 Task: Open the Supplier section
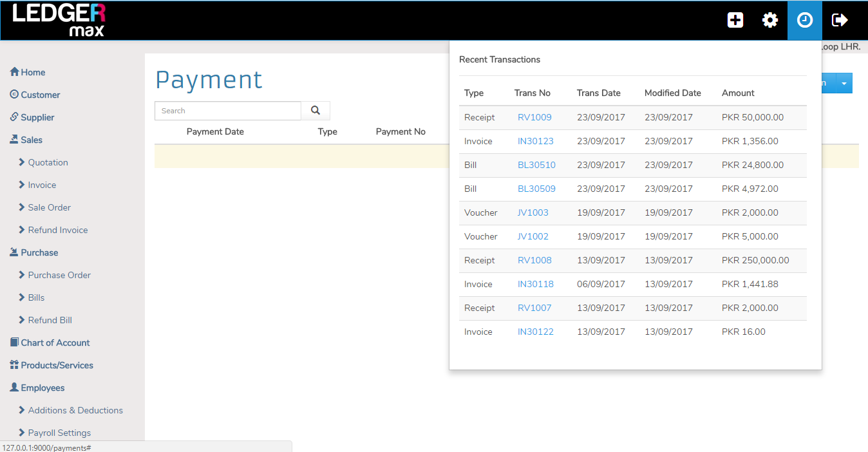[39, 117]
